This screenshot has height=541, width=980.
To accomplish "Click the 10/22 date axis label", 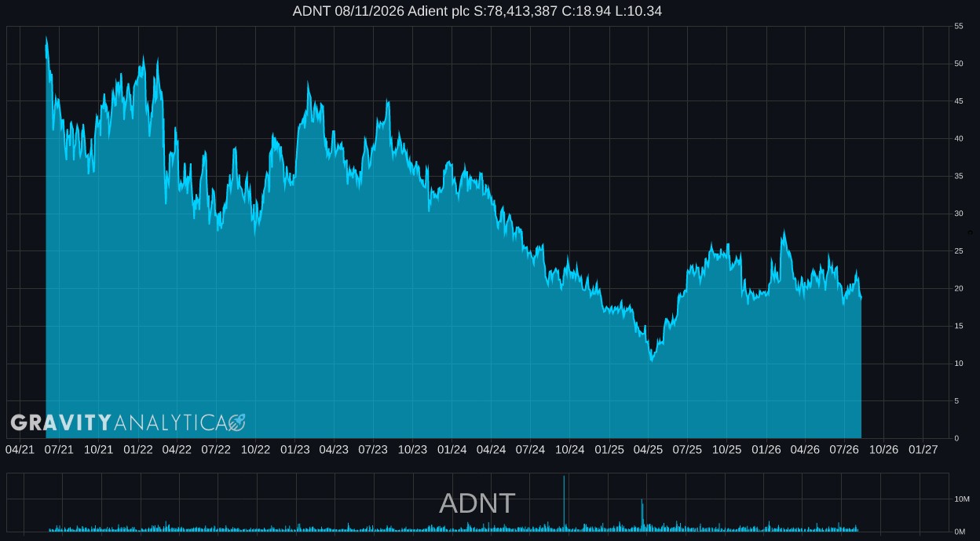I will click(255, 450).
